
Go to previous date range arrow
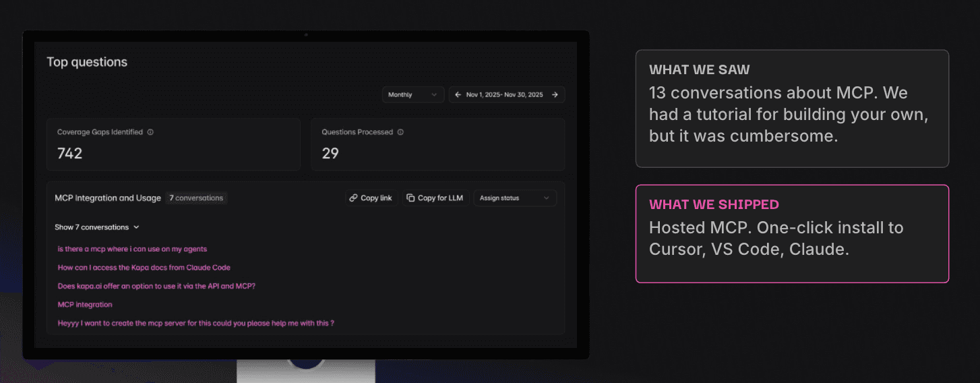pos(458,94)
